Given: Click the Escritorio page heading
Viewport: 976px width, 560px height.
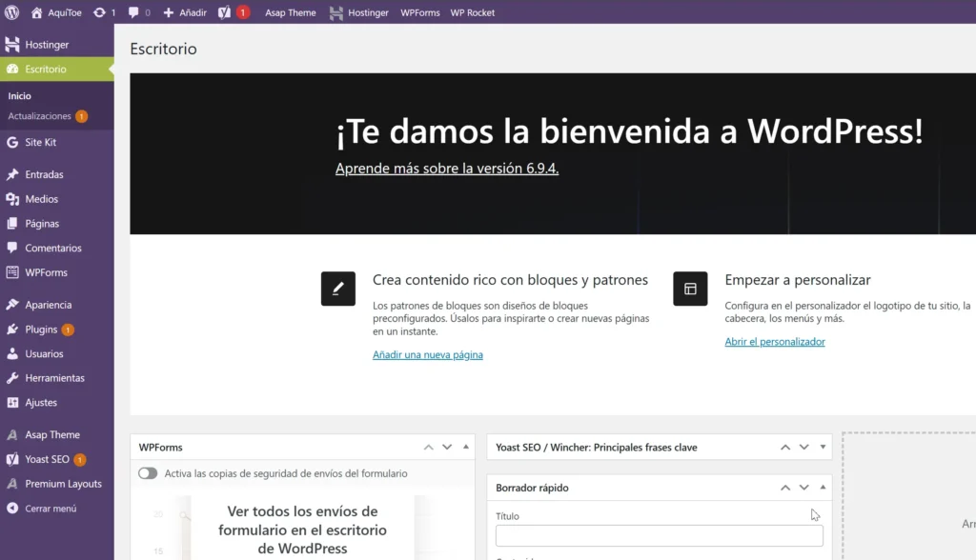Looking at the screenshot, I should click(x=163, y=49).
